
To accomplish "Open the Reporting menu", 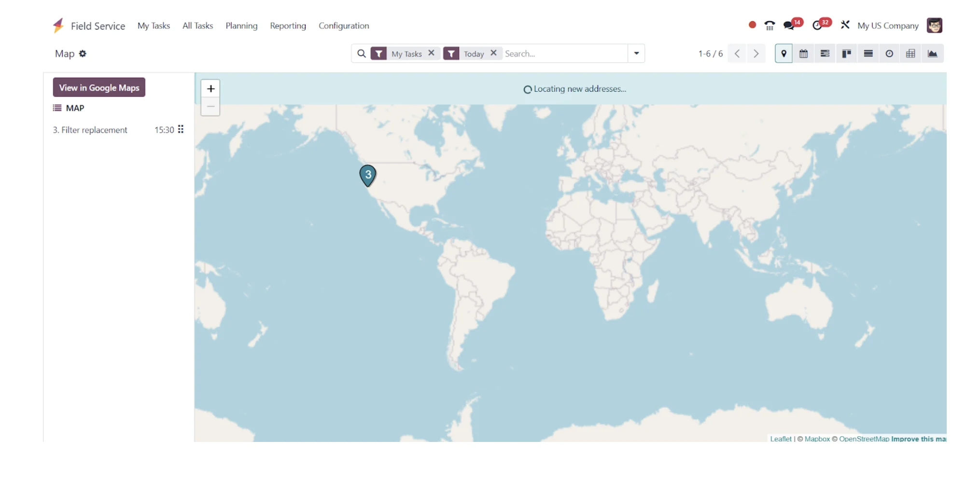I will tap(288, 26).
